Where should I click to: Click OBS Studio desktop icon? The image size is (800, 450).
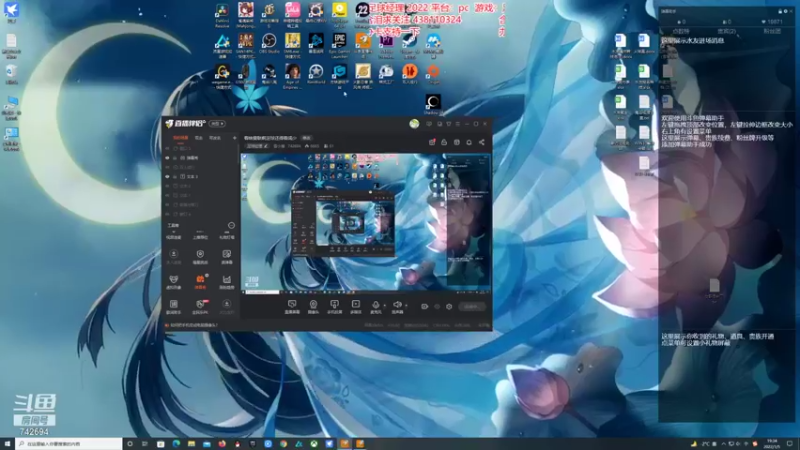[269, 43]
